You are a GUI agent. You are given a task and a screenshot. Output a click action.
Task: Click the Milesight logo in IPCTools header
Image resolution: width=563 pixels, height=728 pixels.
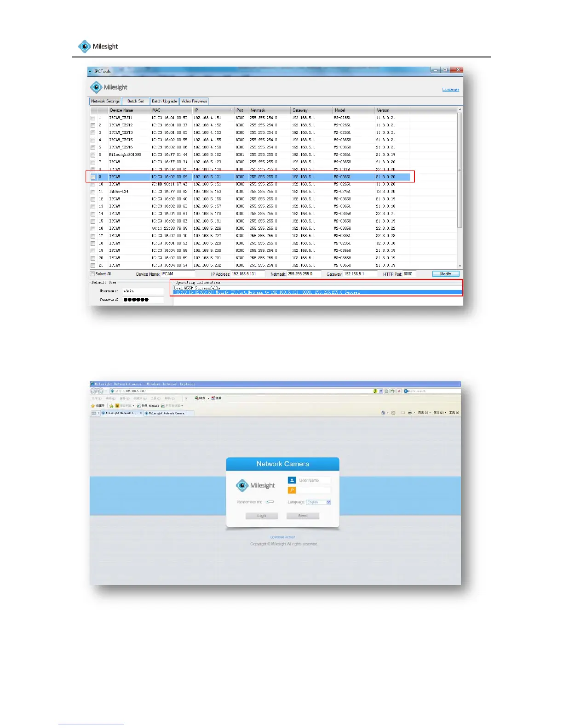pos(109,87)
